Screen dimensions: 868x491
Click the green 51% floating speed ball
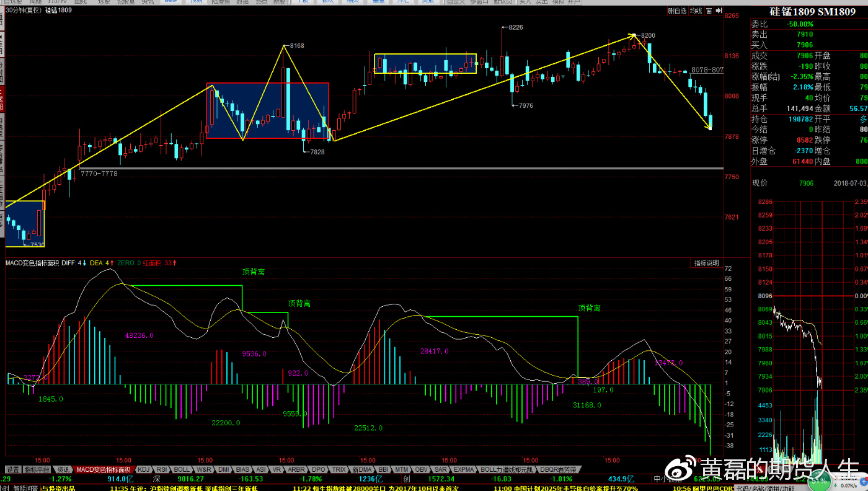point(819,480)
